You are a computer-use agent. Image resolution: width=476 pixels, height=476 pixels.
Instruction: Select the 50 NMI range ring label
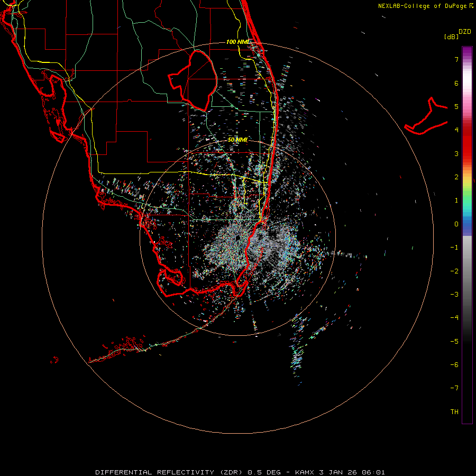pos(237,140)
